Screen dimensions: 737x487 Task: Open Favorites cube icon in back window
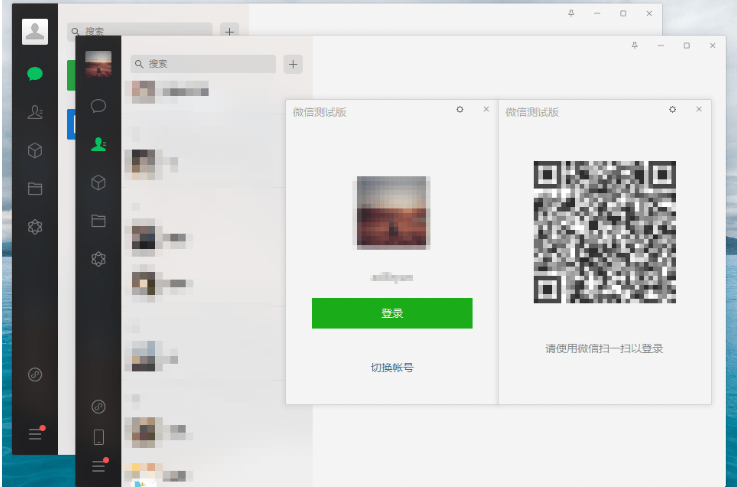point(35,150)
